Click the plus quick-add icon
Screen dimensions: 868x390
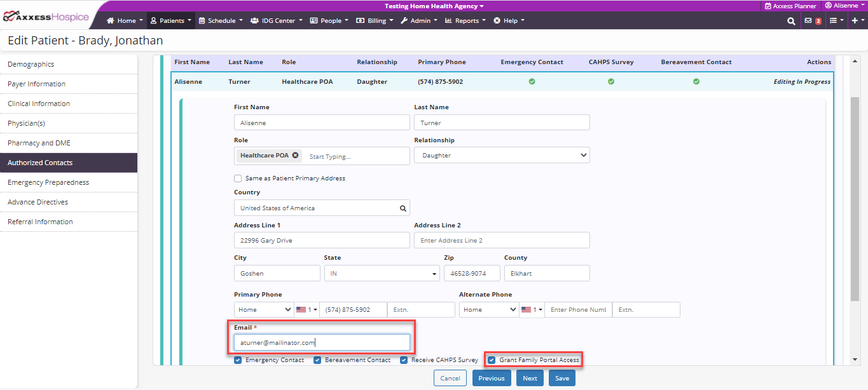[x=854, y=21]
